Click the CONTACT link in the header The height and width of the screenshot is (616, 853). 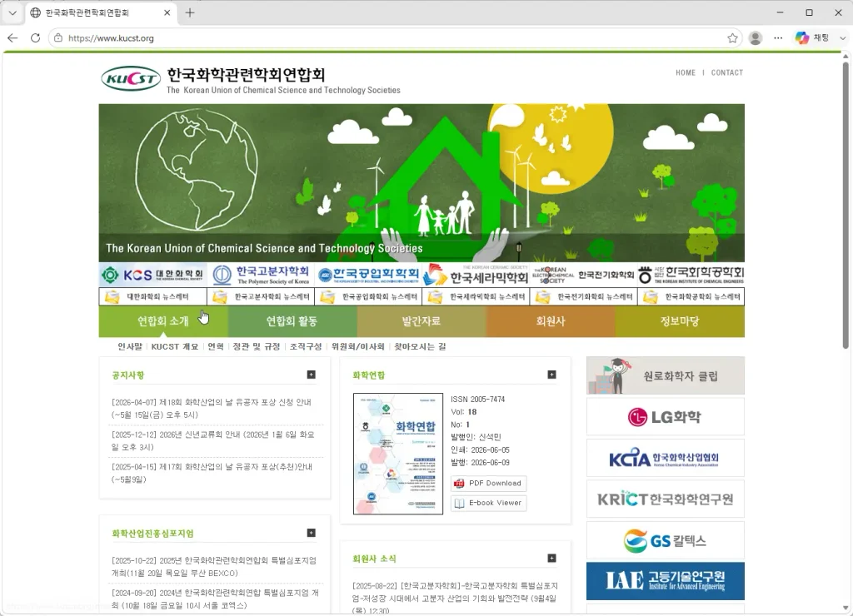(x=726, y=73)
